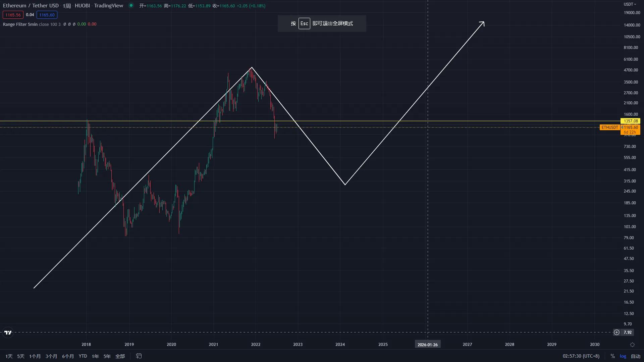The width and height of the screenshot is (644, 362).
Task: Click the 19000.00 price axis label
Action: [x=632, y=13]
